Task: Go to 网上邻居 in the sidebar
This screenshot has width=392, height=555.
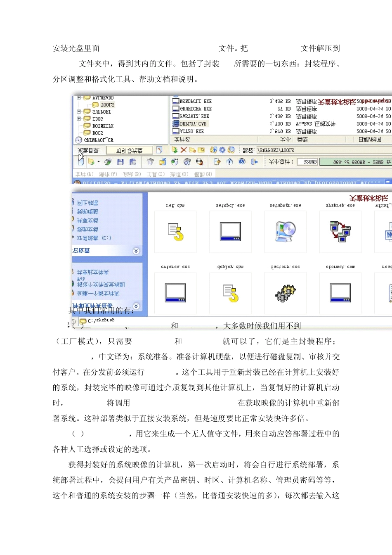Action: pos(87,203)
